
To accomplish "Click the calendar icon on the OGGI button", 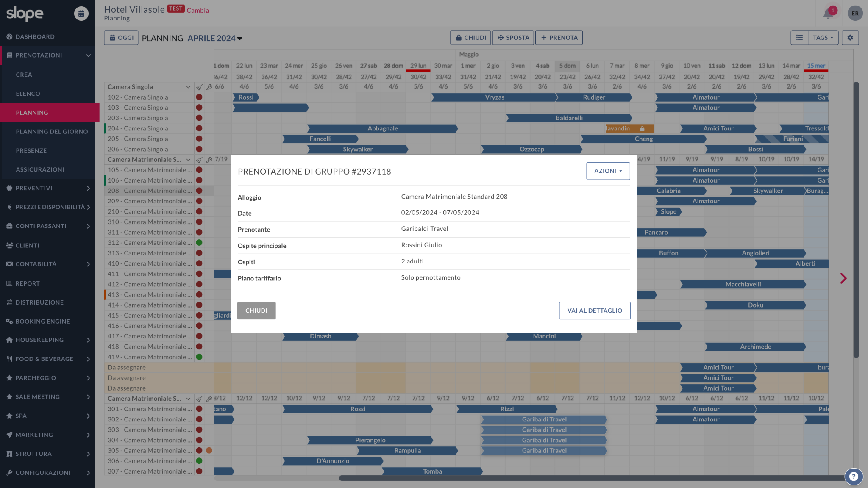I will [112, 37].
